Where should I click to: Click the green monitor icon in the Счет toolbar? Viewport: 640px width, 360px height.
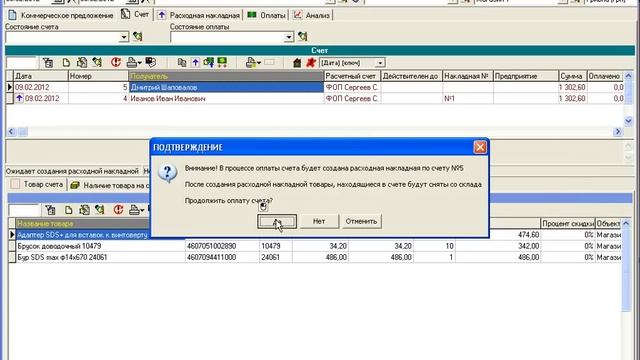click(222, 62)
